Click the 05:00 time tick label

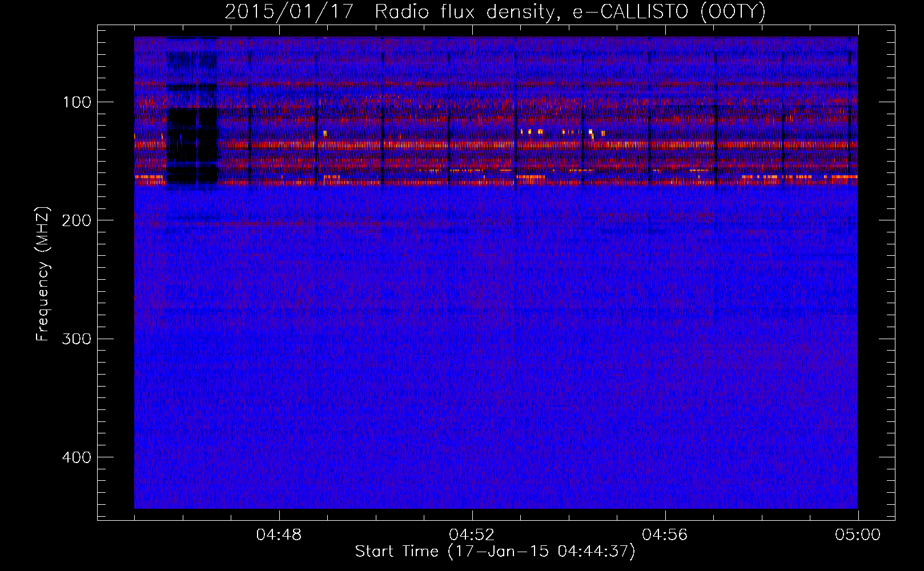click(858, 535)
